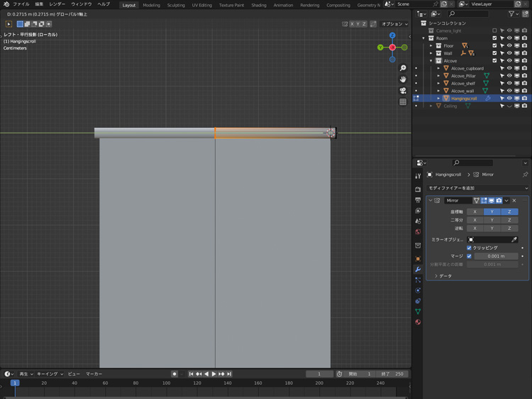Enable X axis in 座標軸 row
Image resolution: width=532 pixels, height=399 pixels.
(x=475, y=212)
